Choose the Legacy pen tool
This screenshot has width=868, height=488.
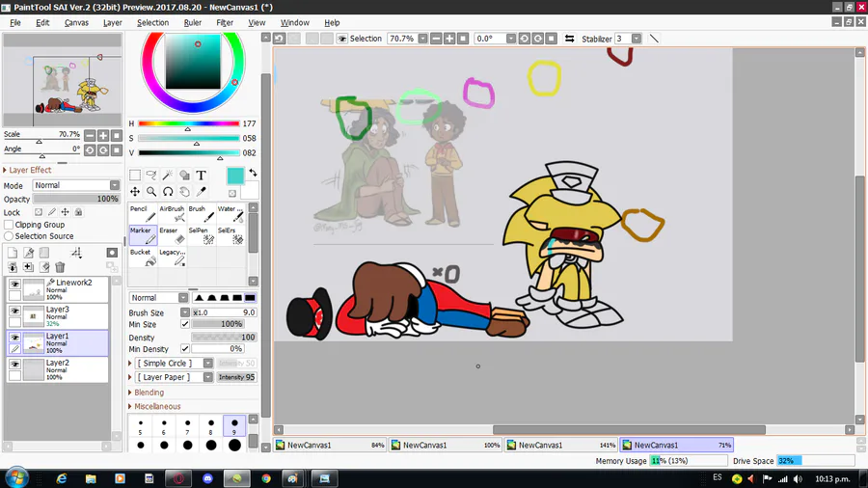172,257
